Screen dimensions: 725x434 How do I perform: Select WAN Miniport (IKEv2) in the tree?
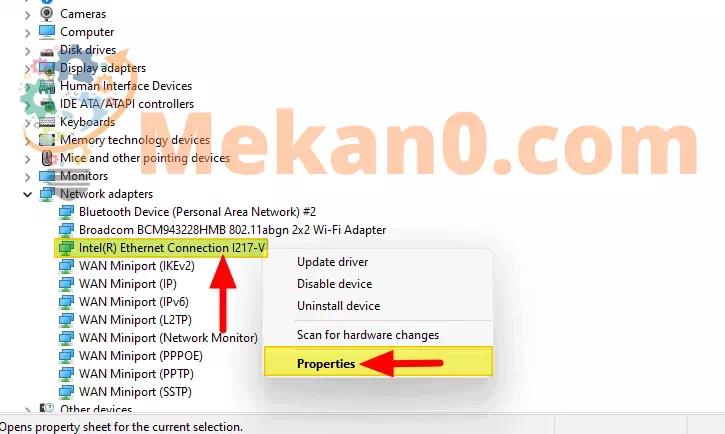tap(136, 266)
